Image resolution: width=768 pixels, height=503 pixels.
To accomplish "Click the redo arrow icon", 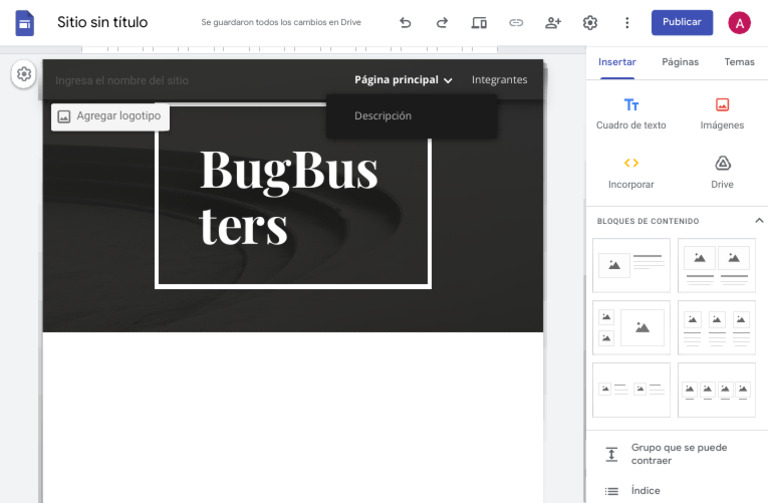I will (442, 23).
